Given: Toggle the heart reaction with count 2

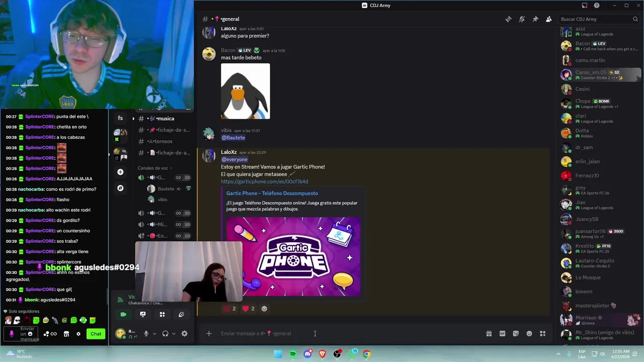Looking at the screenshot, I should pyautogui.click(x=249, y=309).
